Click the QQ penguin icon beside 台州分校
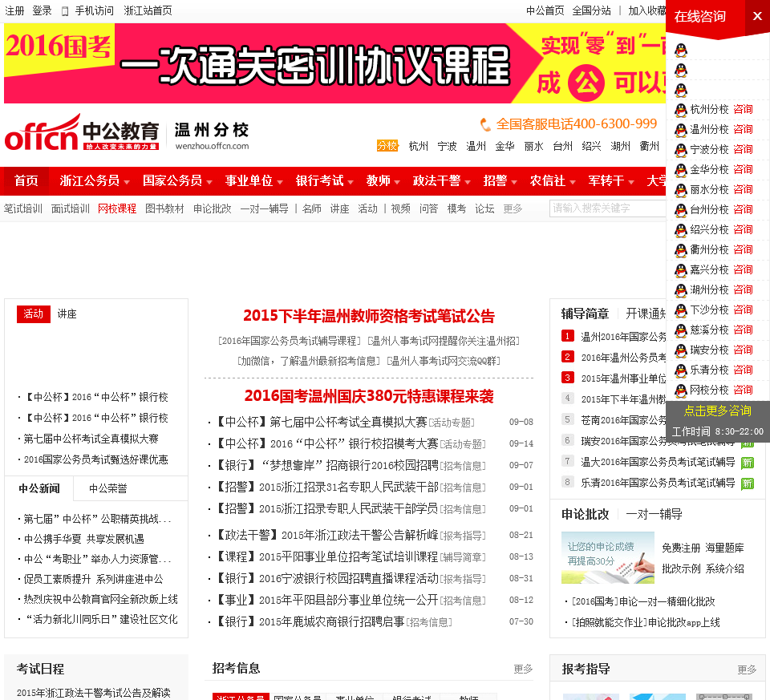770x700 pixels. pyautogui.click(x=681, y=210)
